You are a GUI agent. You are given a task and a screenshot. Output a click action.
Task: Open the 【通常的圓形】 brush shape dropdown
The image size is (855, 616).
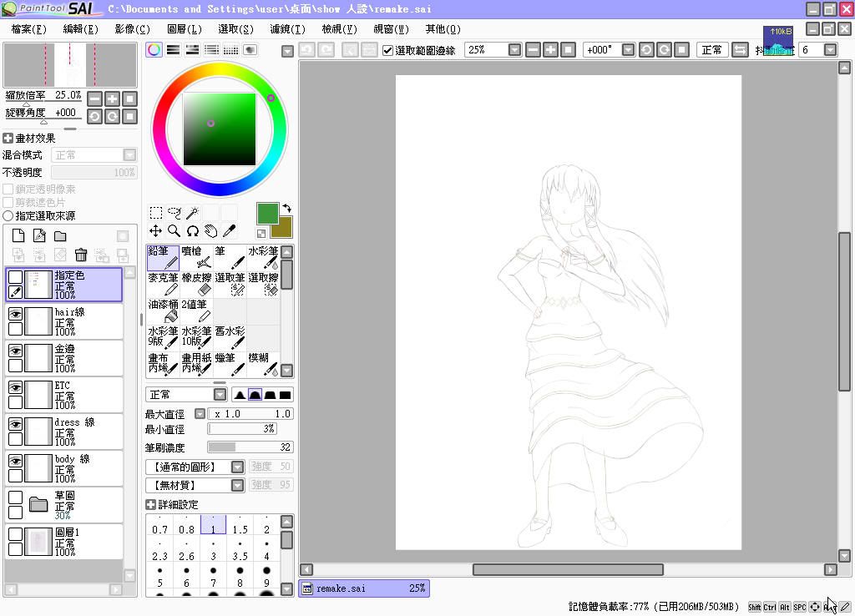point(237,467)
